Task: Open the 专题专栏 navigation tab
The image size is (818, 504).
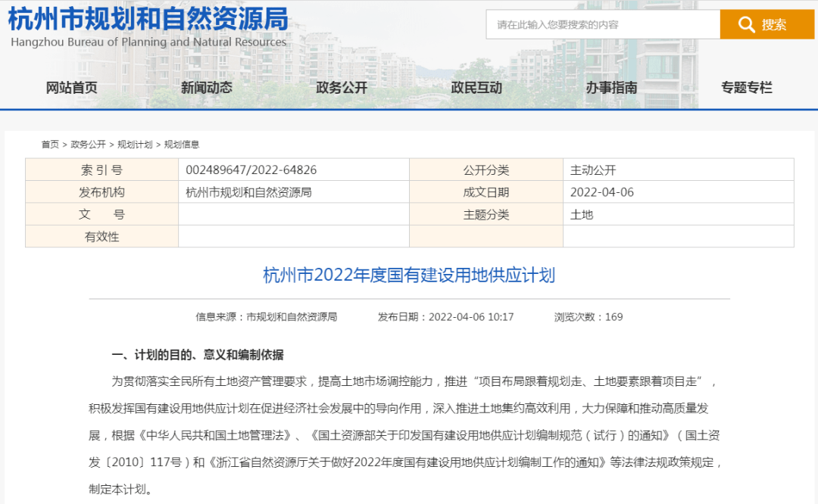Action: point(747,88)
